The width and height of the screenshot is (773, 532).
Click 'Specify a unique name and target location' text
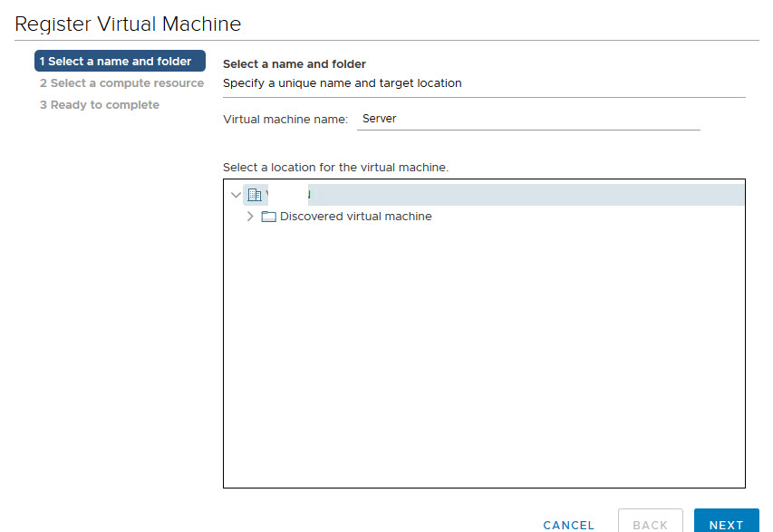342,83
